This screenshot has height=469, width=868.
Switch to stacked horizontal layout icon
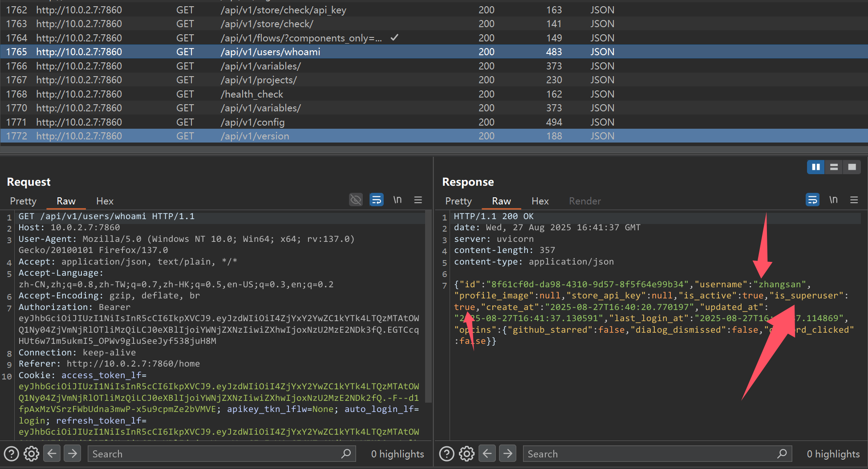click(x=834, y=167)
